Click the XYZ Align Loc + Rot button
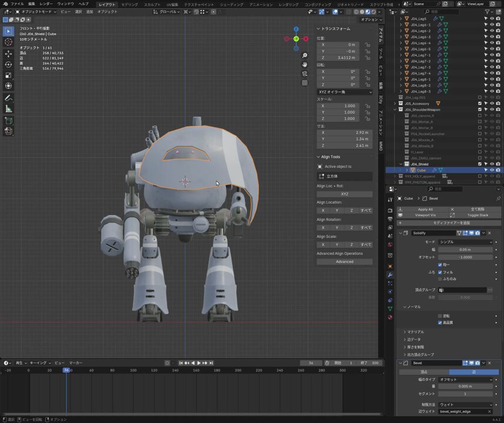 345,194
